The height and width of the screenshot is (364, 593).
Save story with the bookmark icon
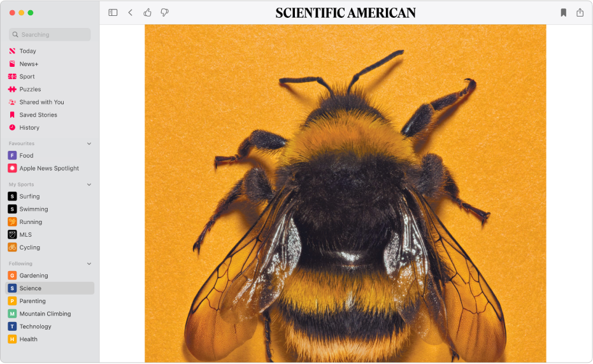click(564, 13)
